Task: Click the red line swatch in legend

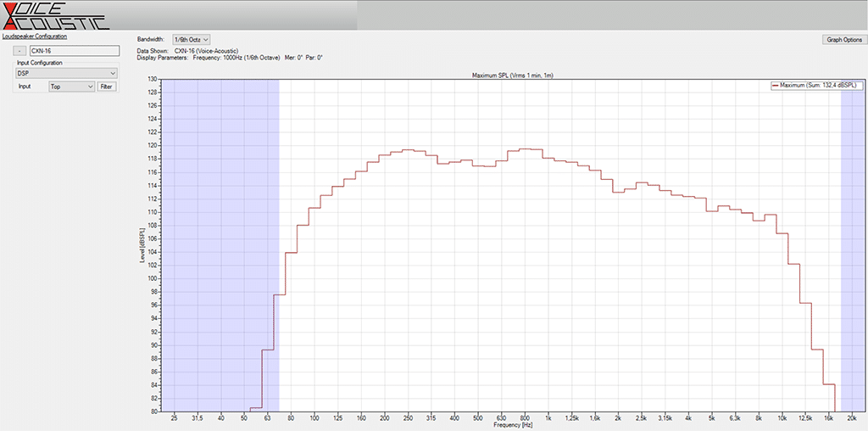Action: pyautogui.click(x=775, y=86)
